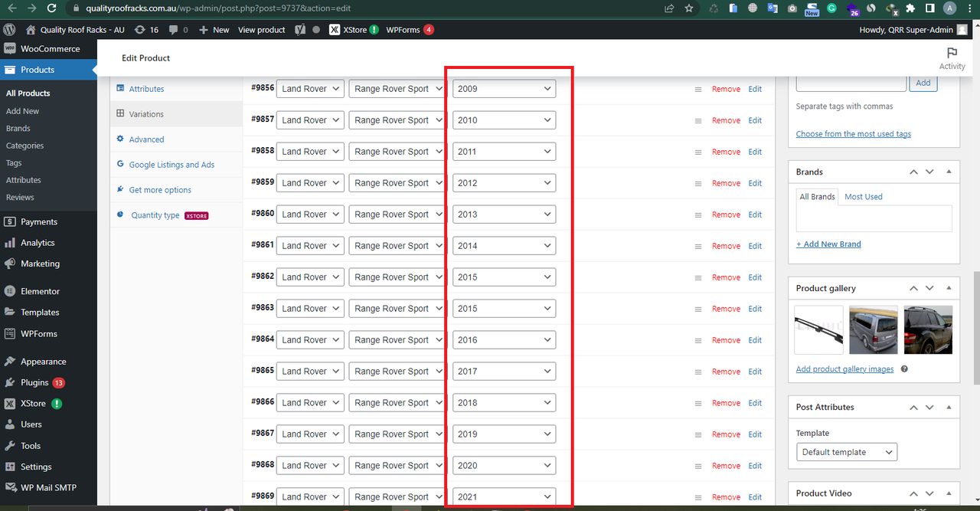Move Product gallery panel up
The image size is (980, 511).
tap(913, 289)
